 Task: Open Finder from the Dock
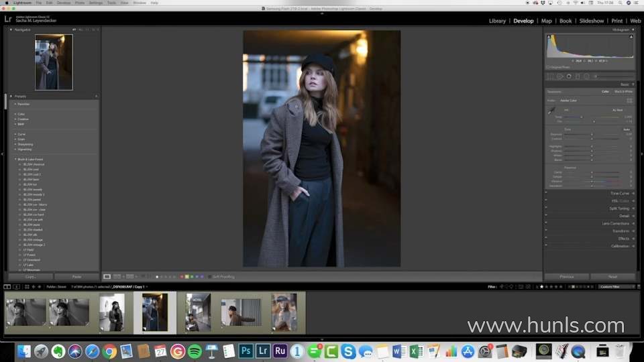[24, 351]
